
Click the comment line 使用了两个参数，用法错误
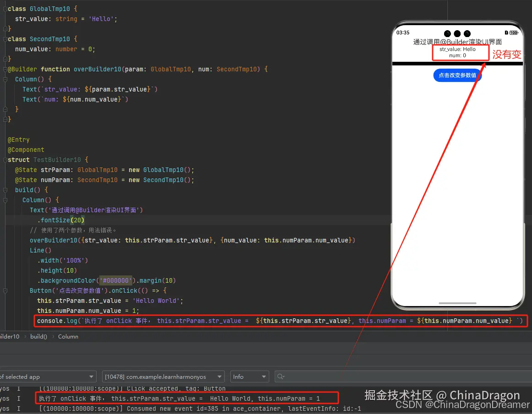(x=73, y=230)
